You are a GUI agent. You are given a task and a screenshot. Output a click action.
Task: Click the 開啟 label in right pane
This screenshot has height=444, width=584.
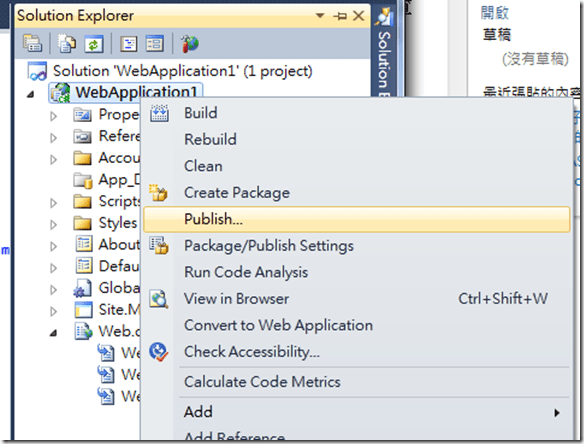point(494,13)
